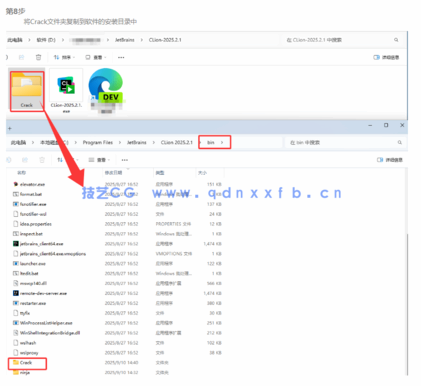Viewport: 421px width, 386px height.
Task: Go to CLion-2025.2.1 in upper window breadcrumb
Action: tap(165, 40)
